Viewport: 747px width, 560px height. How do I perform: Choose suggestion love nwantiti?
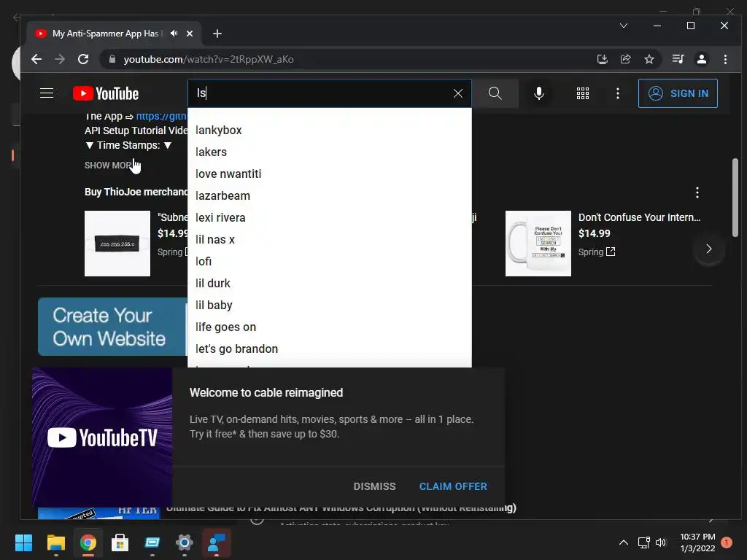[x=330, y=174]
